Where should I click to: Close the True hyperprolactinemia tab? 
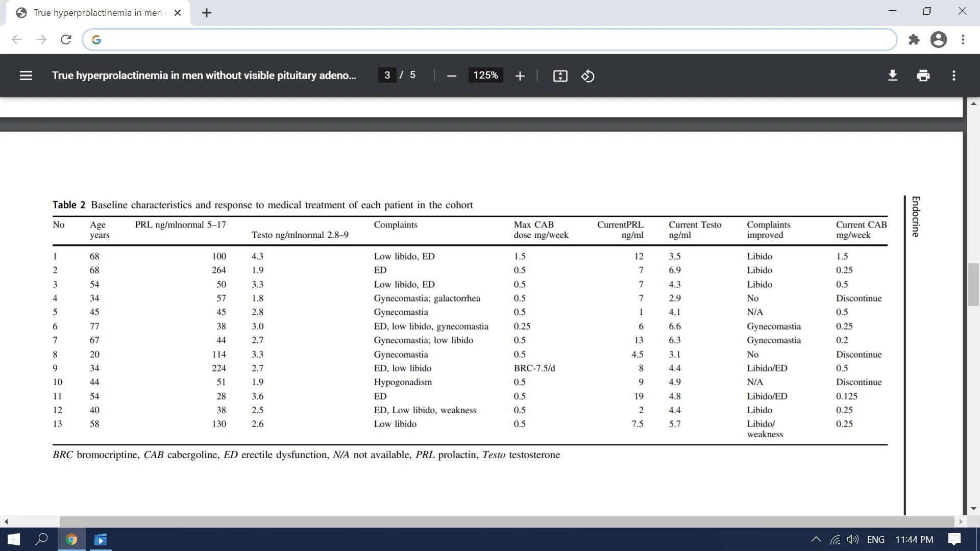tap(178, 13)
